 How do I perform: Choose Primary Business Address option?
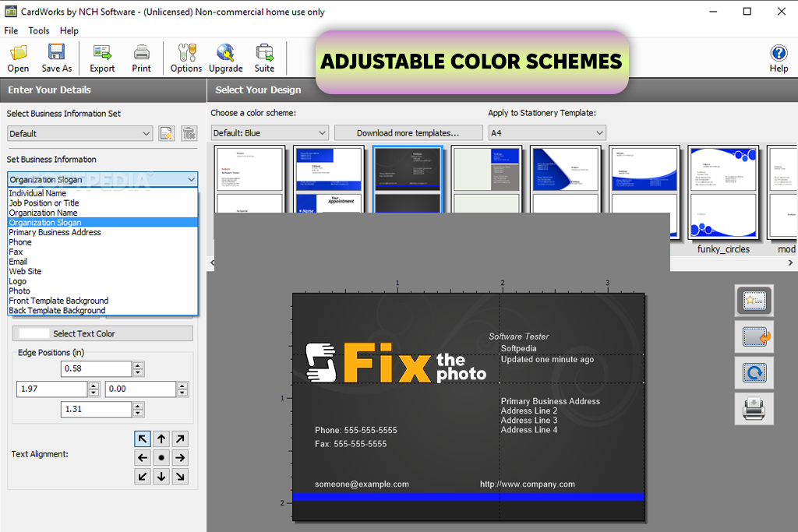coord(102,232)
